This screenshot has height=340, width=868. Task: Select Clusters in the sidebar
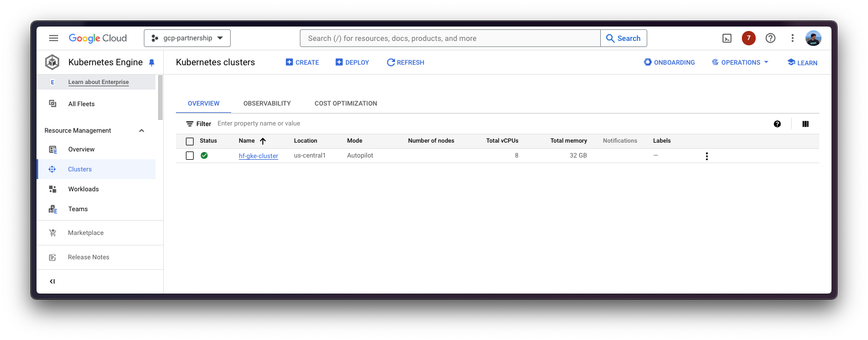point(96,169)
